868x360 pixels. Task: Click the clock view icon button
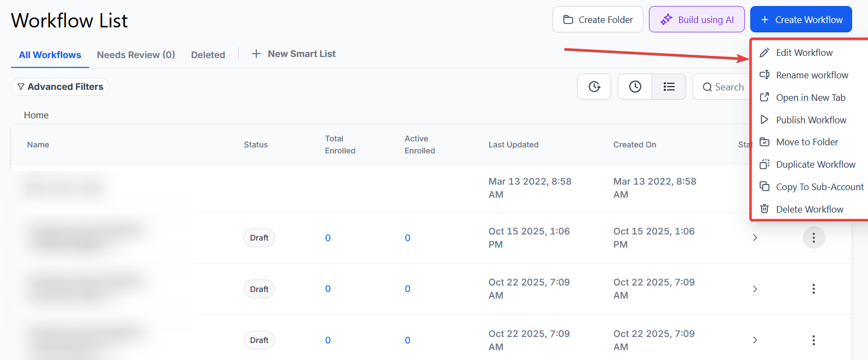coord(635,87)
